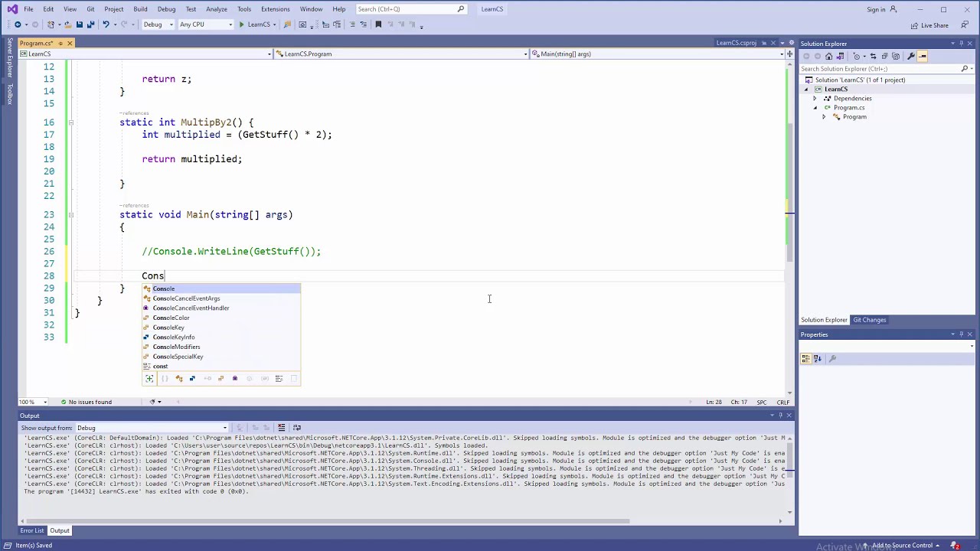
Task: Click Categorized icon in Properties panel
Action: point(806,358)
